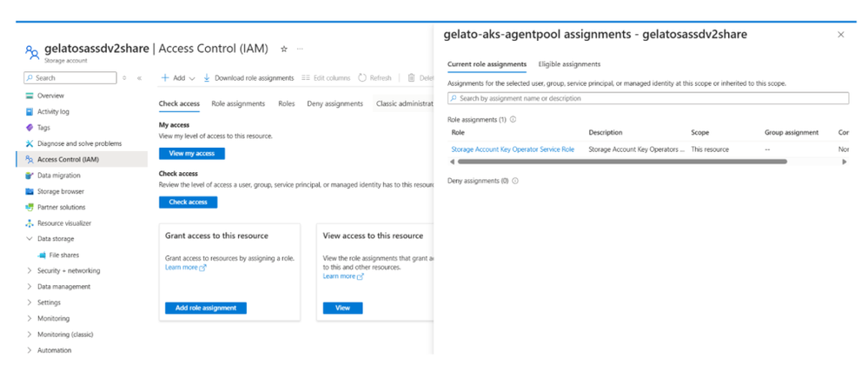Click the View my access button
Image resolution: width=868 pixels, height=365 pixels.
click(191, 154)
